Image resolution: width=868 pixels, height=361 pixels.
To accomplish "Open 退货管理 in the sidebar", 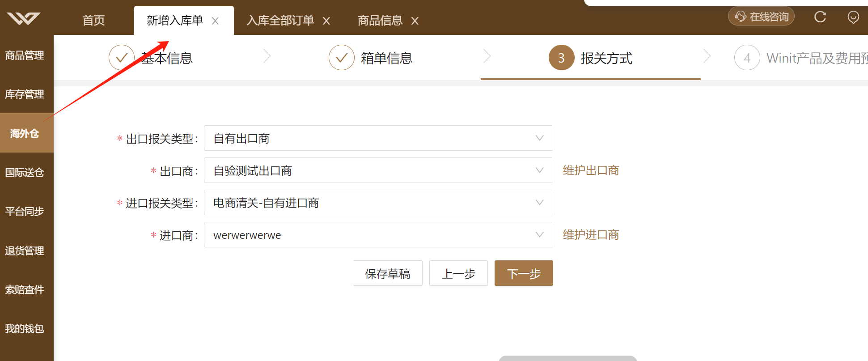I will [x=25, y=251].
